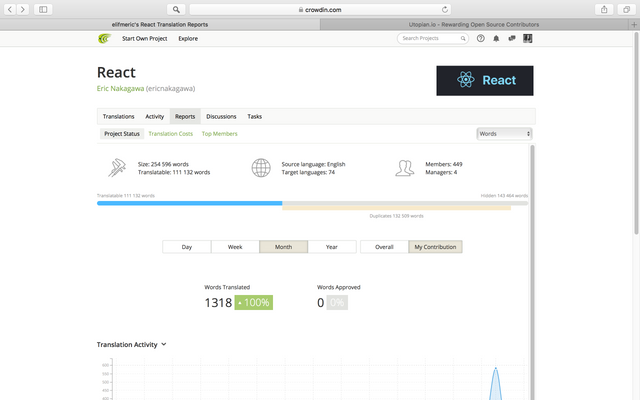Select the Project Status sub-tab
The height and width of the screenshot is (400, 640).
122,133
